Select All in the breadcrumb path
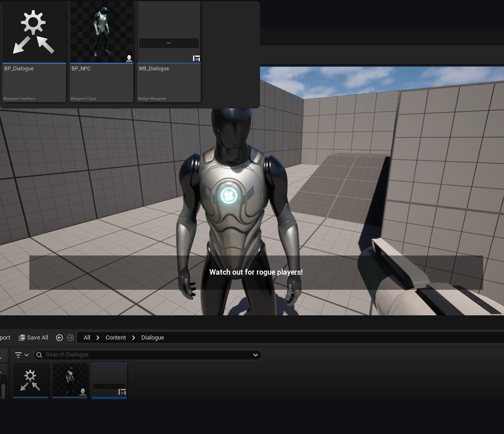The height and width of the screenshot is (434, 504). point(86,338)
